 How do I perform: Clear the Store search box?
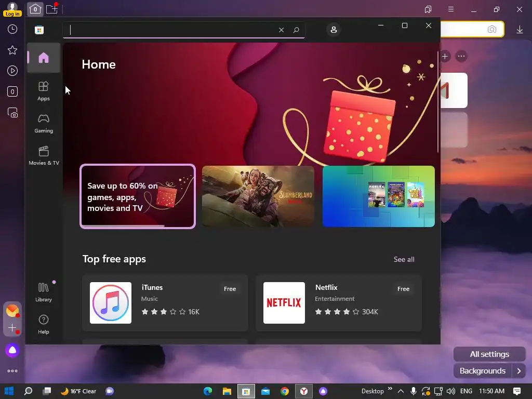(281, 30)
